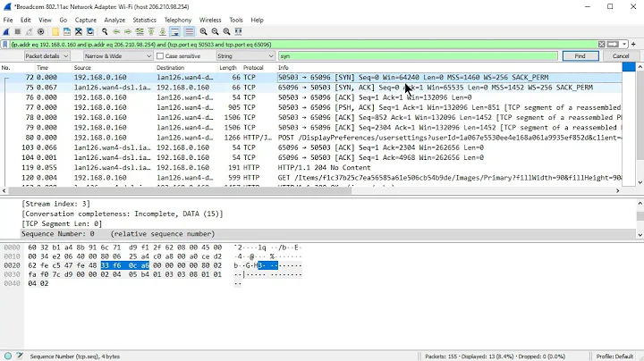This screenshot has width=644, height=361.
Task: Toggle auto-scroll during live capture
Action: [175, 31]
